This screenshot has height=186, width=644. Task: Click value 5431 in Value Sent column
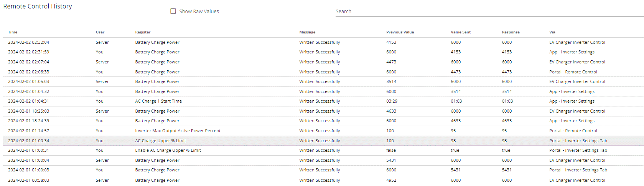(x=456, y=170)
